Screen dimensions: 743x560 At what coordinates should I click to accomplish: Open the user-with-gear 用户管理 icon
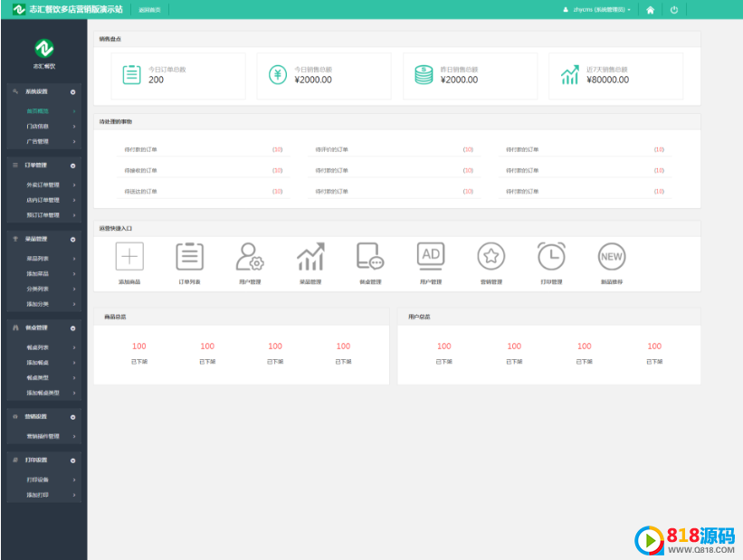coord(250,257)
